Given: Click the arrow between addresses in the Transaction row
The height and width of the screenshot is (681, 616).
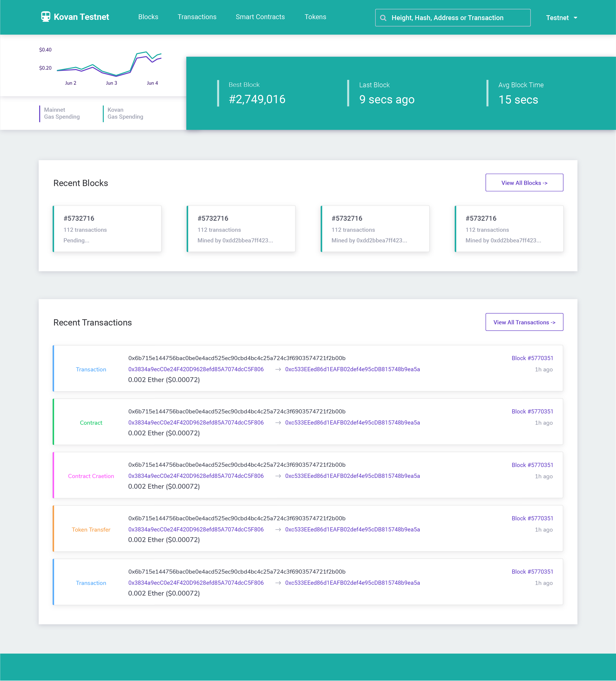Looking at the screenshot, I should tap(278, 369).
